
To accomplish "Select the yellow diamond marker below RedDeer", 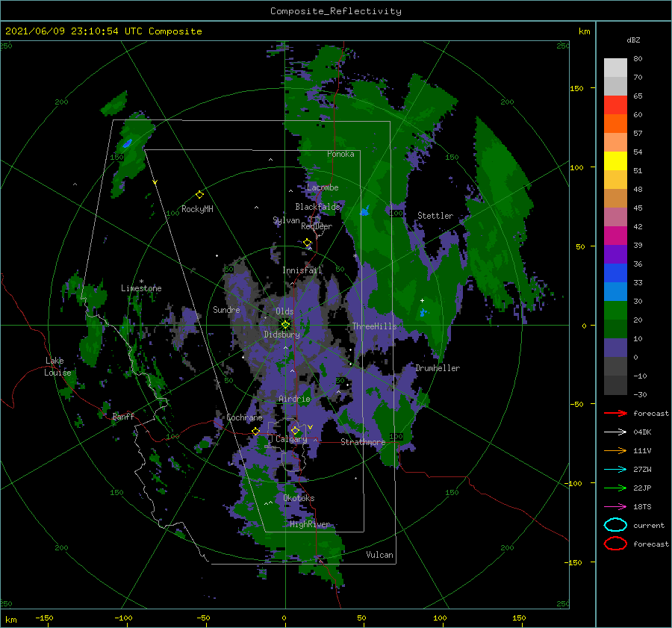I will pyautogui.click(x=308, y=243).
